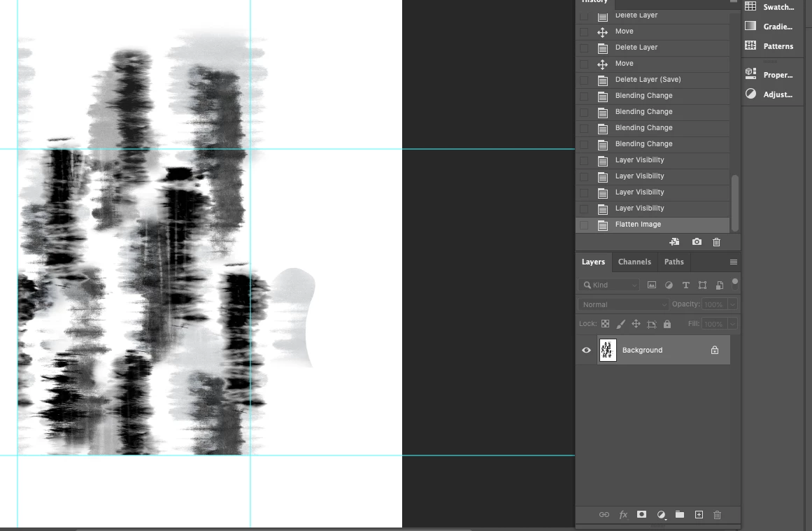
Task: Expand the Opacity slider arrow
Action: [732, 304]
